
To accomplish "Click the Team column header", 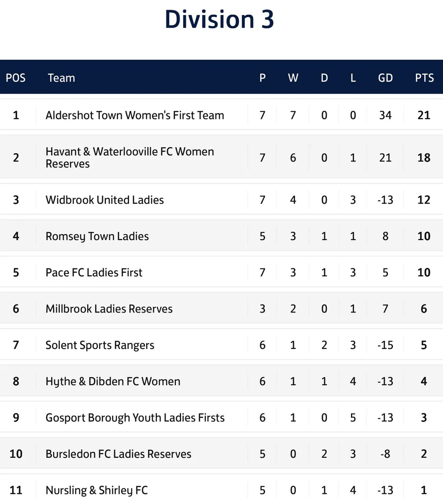I will pos(61,78).
